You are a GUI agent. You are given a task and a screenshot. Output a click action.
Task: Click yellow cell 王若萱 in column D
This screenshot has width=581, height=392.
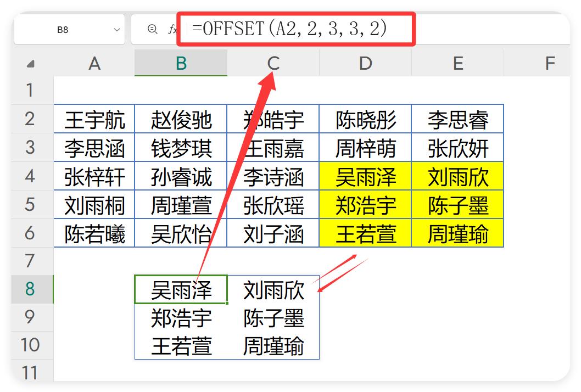365,233
